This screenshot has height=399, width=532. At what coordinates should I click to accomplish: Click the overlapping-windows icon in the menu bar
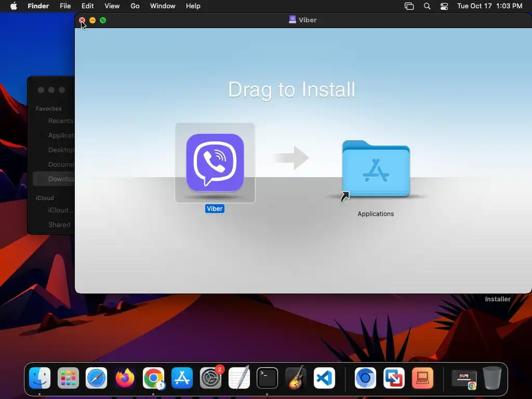[409, 6]
